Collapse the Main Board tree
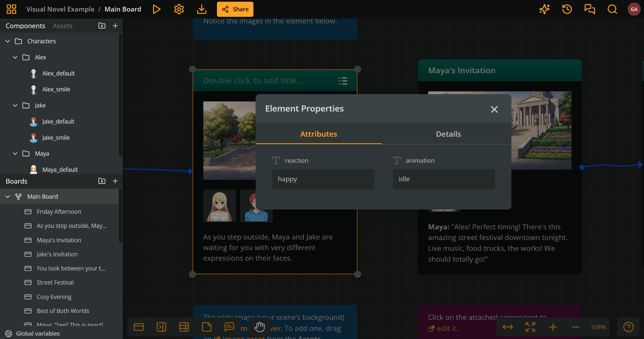The image size is (644, 339). pyautogui.click(x=7, y=197)
